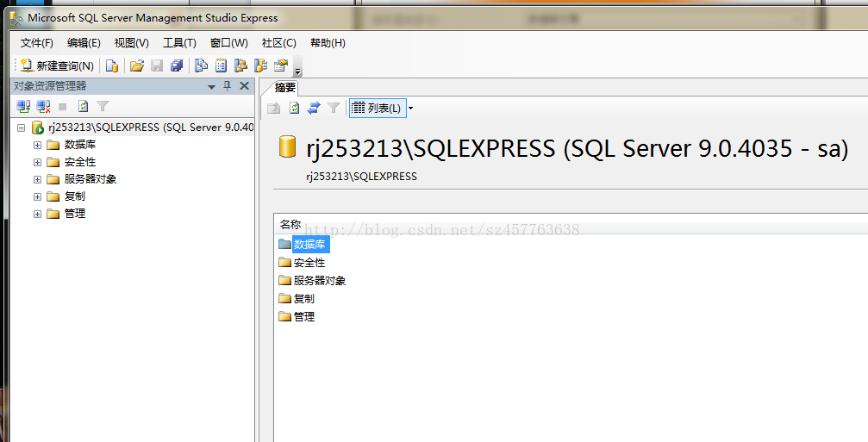Click the rj253213\SQLEXPRESS path text under header
Viewport: 868px width, 442px height.
[x=361, y=177]
